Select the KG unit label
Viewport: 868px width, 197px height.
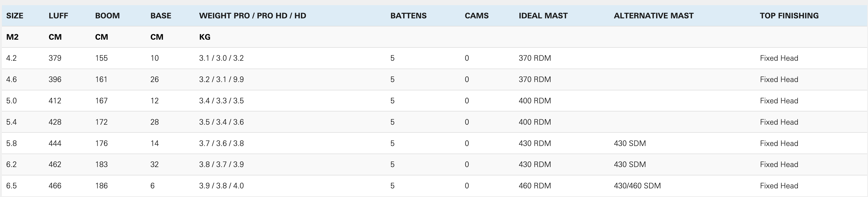(x=205, y=37)
